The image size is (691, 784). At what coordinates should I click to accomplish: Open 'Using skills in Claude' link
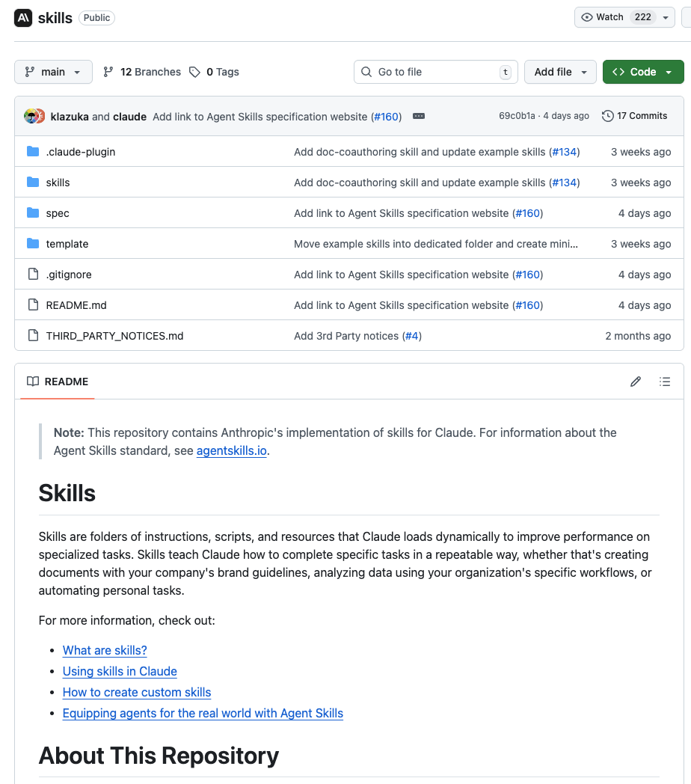point(120,672)
